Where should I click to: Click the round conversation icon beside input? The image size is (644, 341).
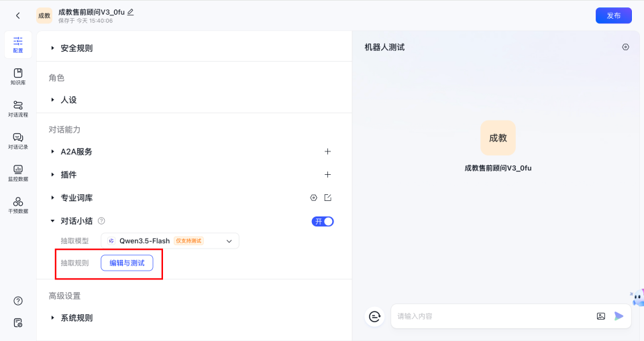click(374, 316)
